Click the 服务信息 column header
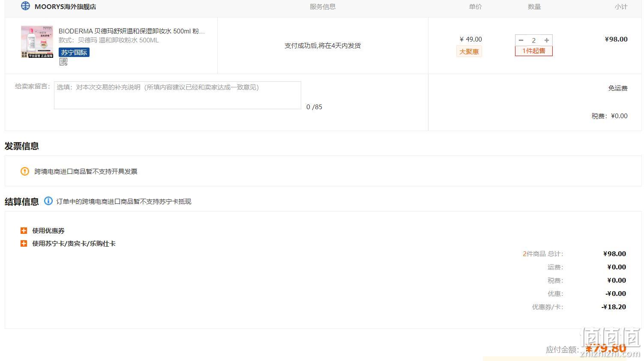This screenshot has height=361, width=644. (x=323, y=7)
